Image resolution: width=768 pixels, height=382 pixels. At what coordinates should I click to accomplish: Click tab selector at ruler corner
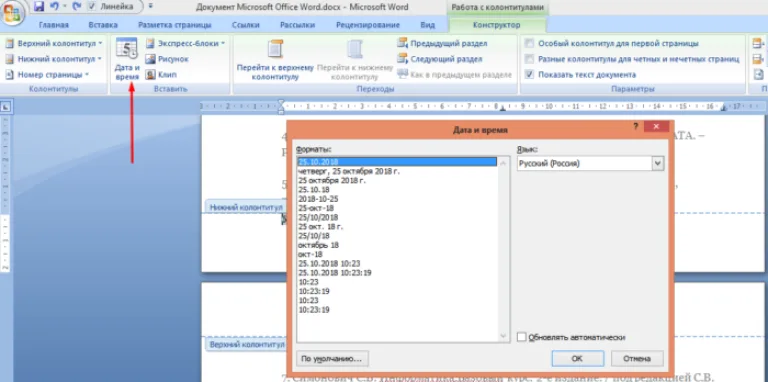pos(6,106)
